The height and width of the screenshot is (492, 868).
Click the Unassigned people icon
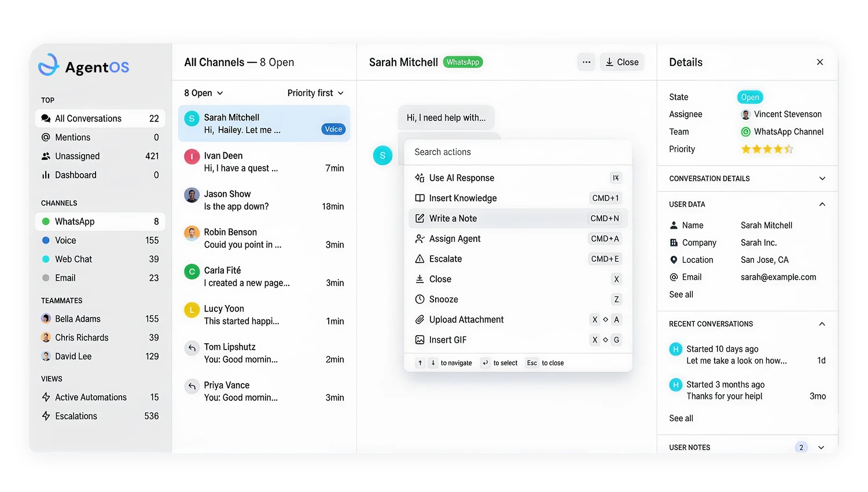pos(46,156)
